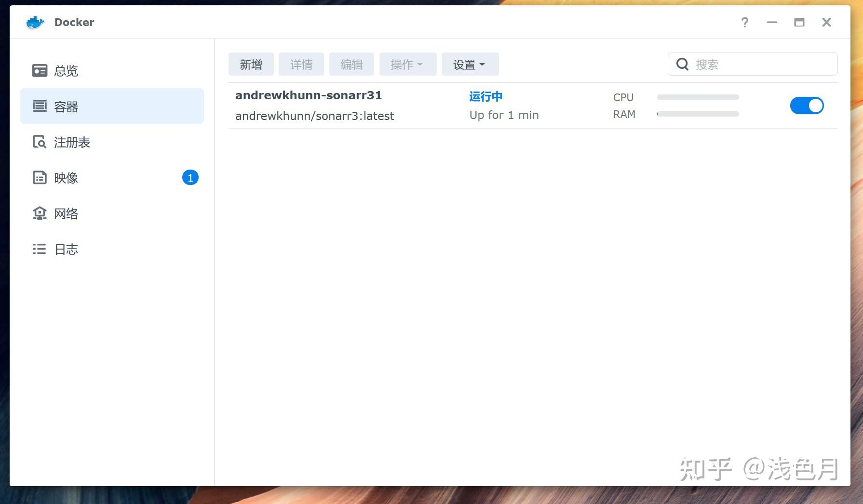Open the 注册表 registry search icon
Image resolution: width=863 pixels, height=504 pixels.
pos(40,142)
